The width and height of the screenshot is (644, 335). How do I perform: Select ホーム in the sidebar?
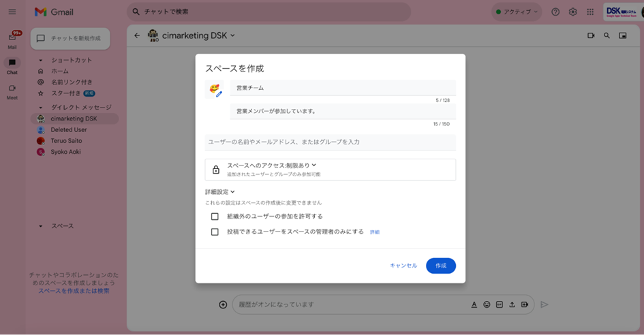(59, 71)
